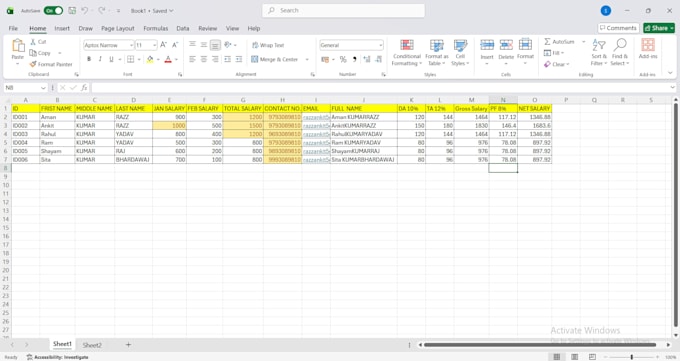Screen dimensions: 680x361
Task: Collapse the ribbon with the chevron
Action: pyautogui.click(x=670, y=73)
